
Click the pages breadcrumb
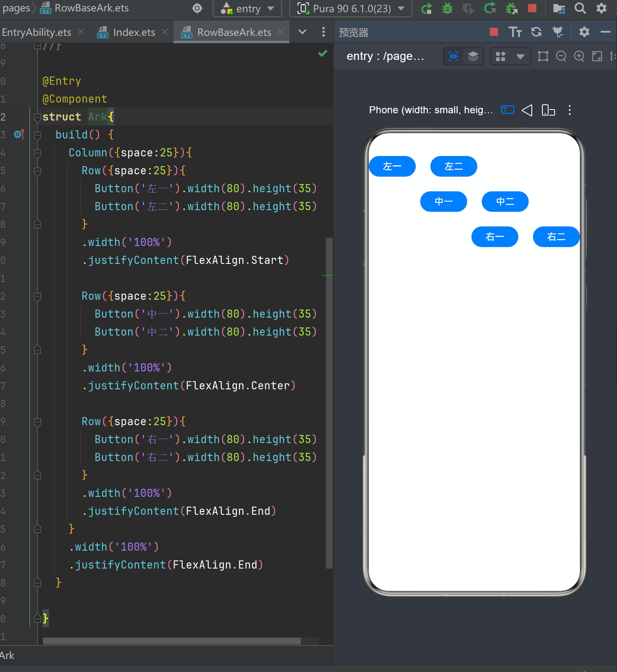(15, 8)
